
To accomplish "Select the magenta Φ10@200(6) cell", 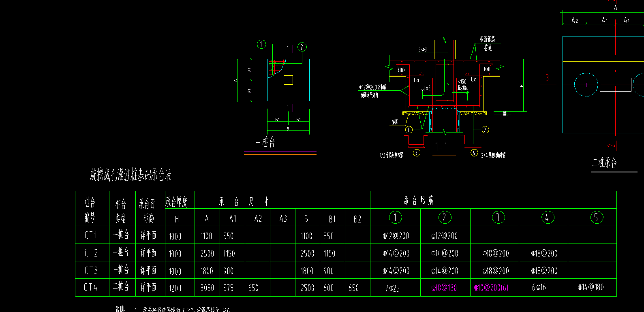I will (491, 288).
